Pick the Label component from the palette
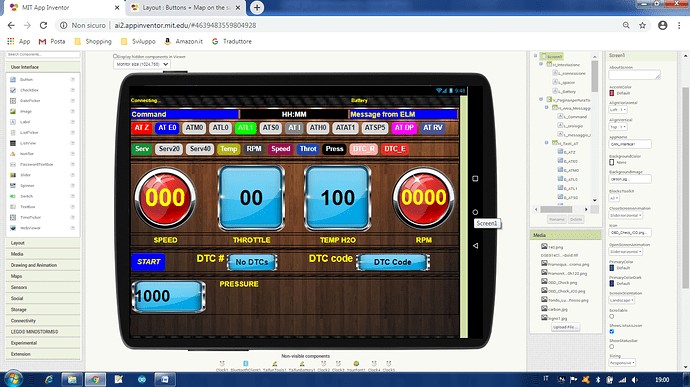The height and width of the screenshot is (387, 690). (26, 122)
